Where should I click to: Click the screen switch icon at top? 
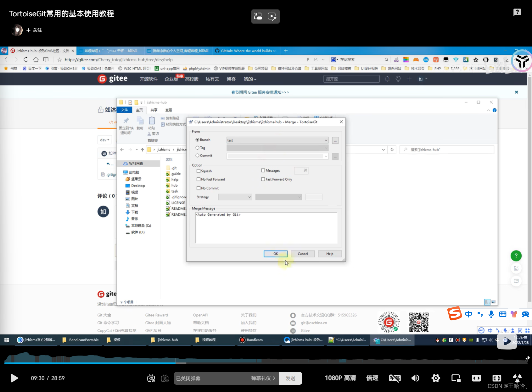[258, 16]
